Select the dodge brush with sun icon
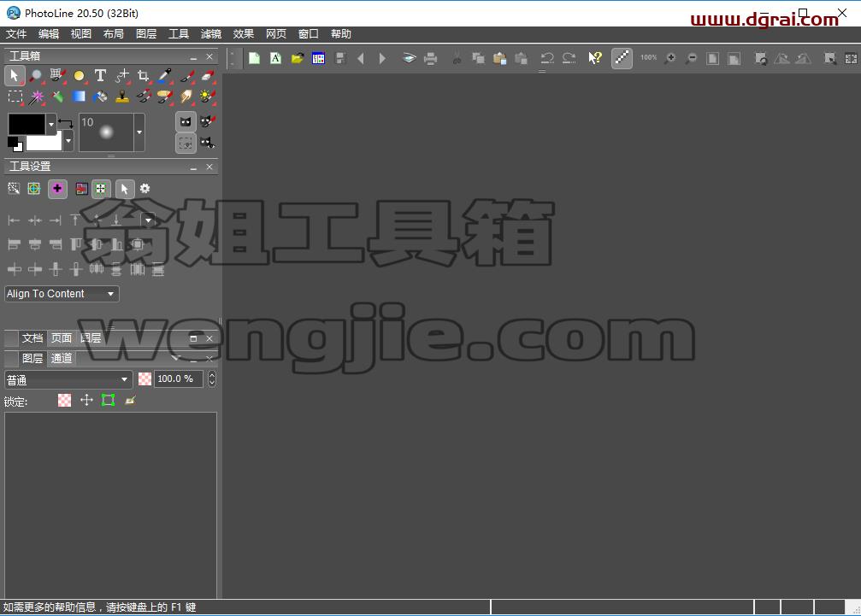This screenshot has height=616, width=861. 207,97
